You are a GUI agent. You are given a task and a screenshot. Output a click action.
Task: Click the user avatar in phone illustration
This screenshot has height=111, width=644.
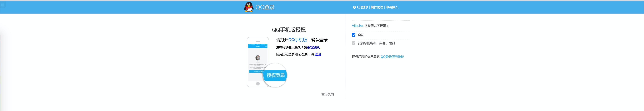coord(258,58)
